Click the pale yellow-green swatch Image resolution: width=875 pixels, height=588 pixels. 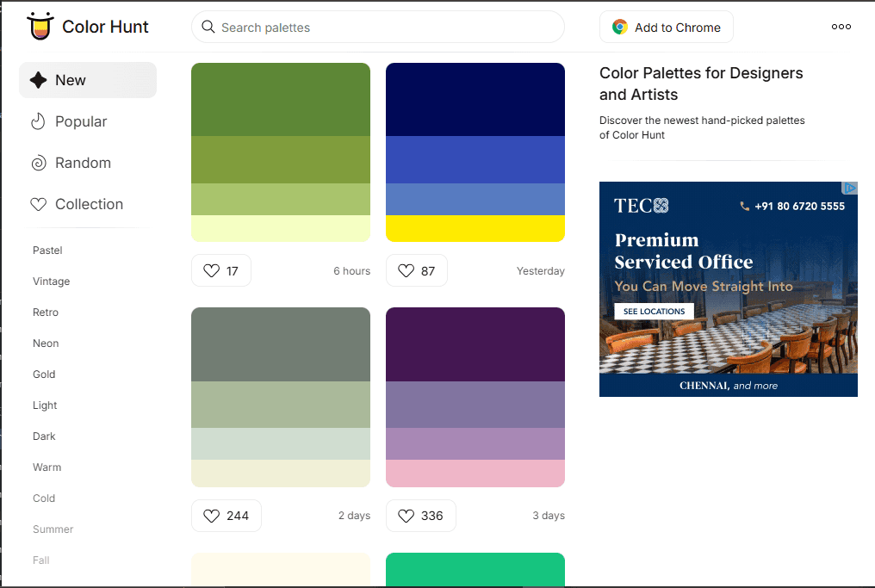tap(281, 228)
